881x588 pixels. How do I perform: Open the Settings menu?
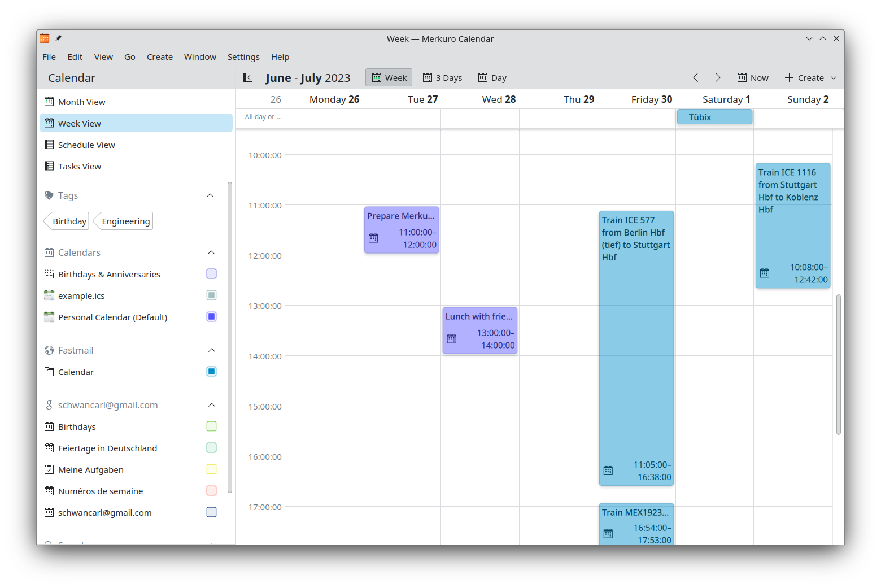coord(243,57)
